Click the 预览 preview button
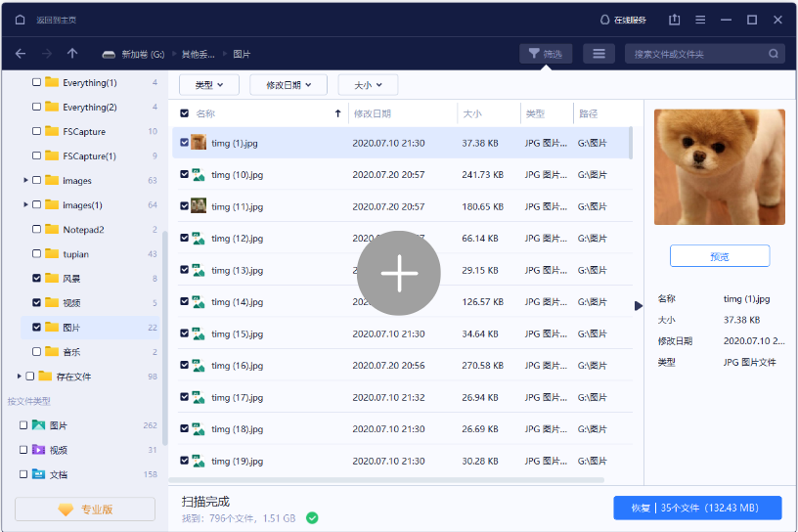Screen dimensions: 798x532 tap(719, 256)
